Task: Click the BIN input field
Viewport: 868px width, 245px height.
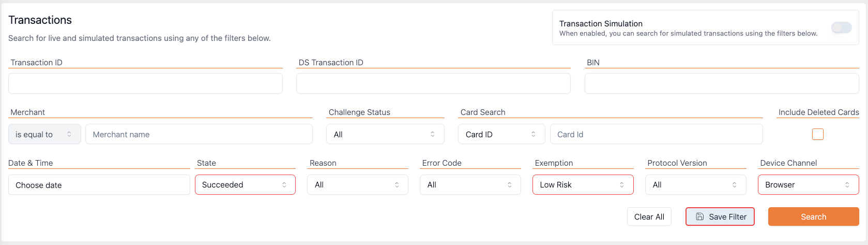Action: pyautogui.click(x=721, y=83)
